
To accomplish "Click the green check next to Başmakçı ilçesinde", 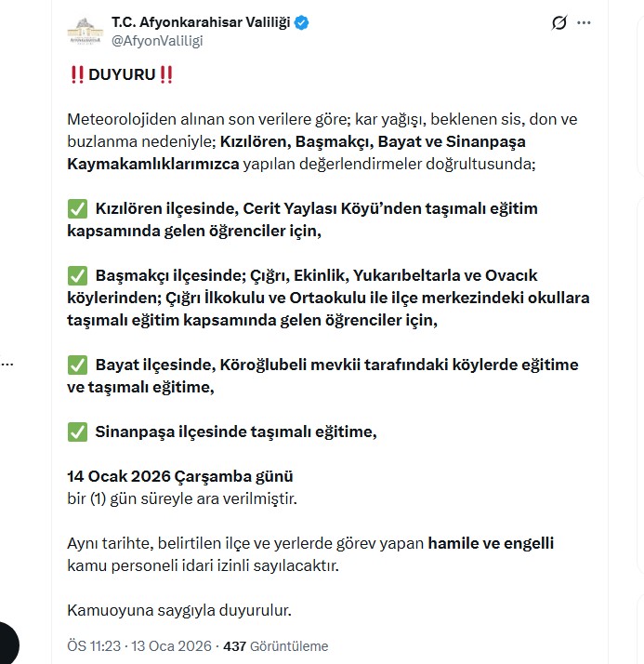I will (78, 275).
